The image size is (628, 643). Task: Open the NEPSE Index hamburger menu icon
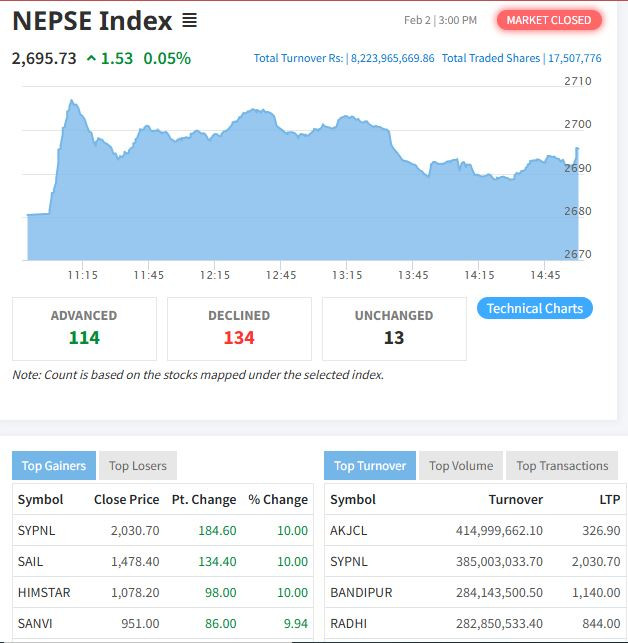click(x=189, y=20)
